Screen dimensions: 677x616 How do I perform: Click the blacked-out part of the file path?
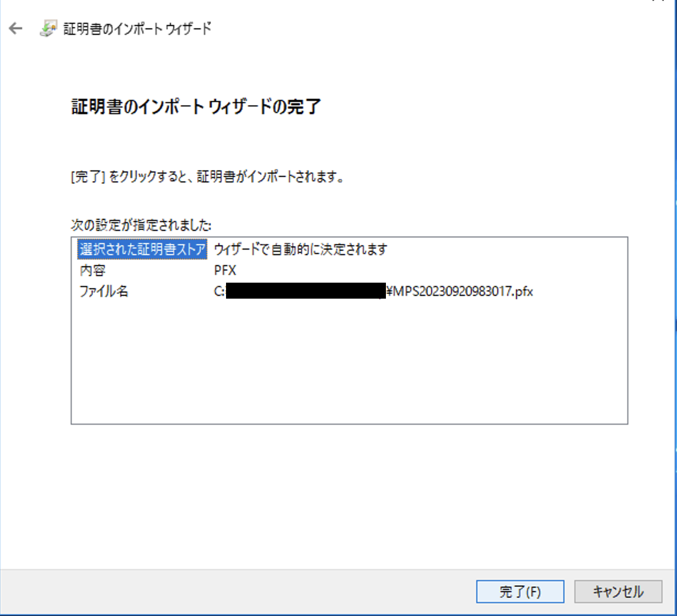305,291
